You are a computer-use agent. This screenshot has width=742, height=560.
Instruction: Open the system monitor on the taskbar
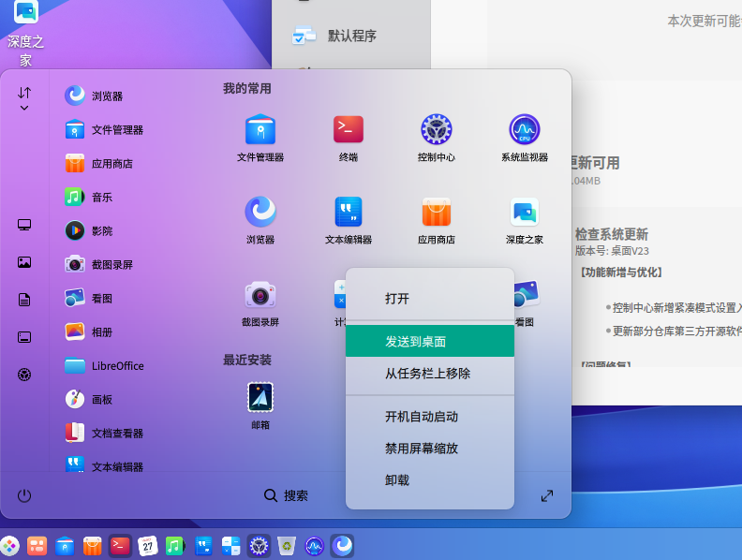pos(314,546)
